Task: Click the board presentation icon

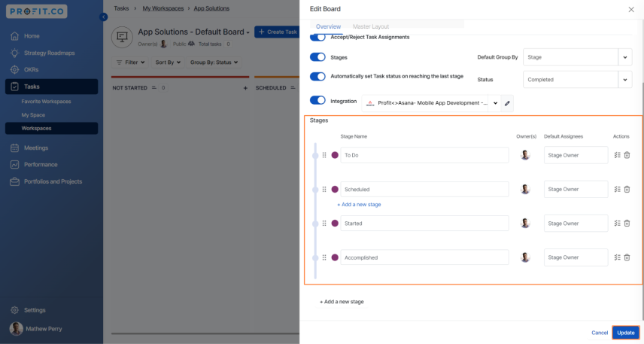Action: point(122,37)
